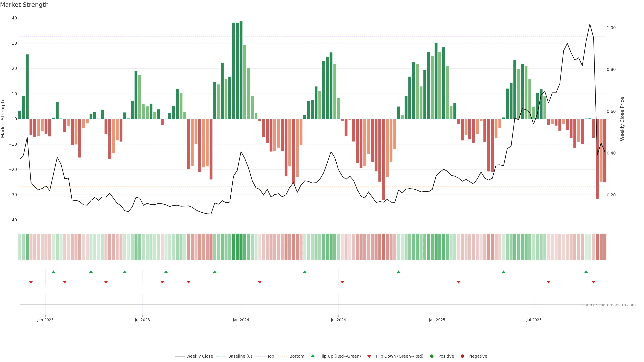644x362 pixels.
Task: Click the Weekly Close Price axis title
Action: click(x=622, y=119)
